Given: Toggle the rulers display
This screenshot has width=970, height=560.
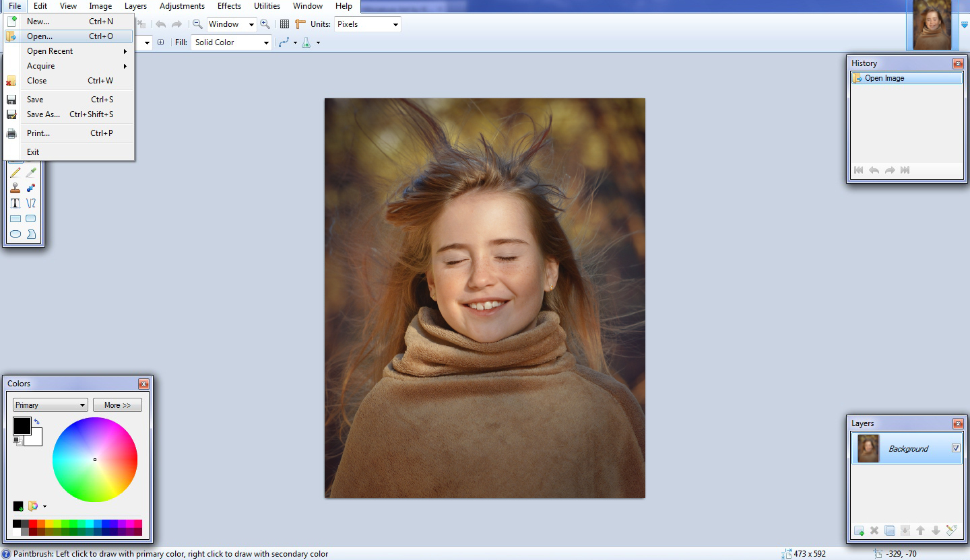Looking at the screenshot, I should [300, 24].
